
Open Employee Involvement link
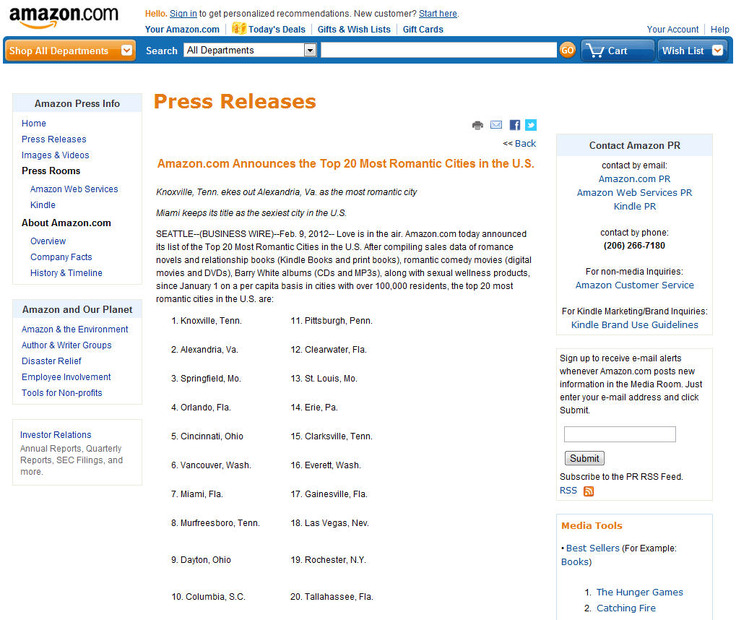(x=66, y=377)
